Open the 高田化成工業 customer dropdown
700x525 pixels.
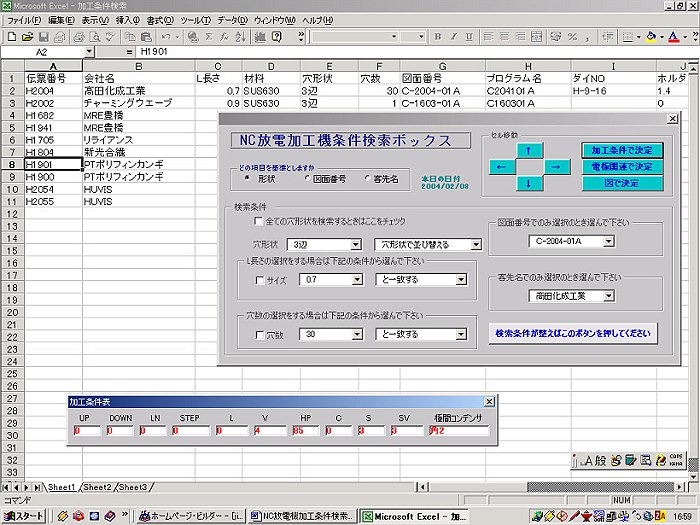click(608, 296)
